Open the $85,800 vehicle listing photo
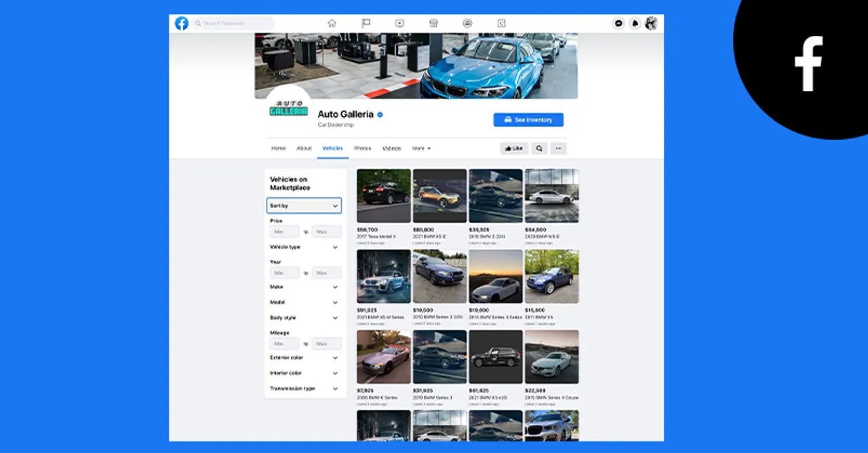Image resolution: width=868 pixels, height=453 pixels. click(439, 196)
